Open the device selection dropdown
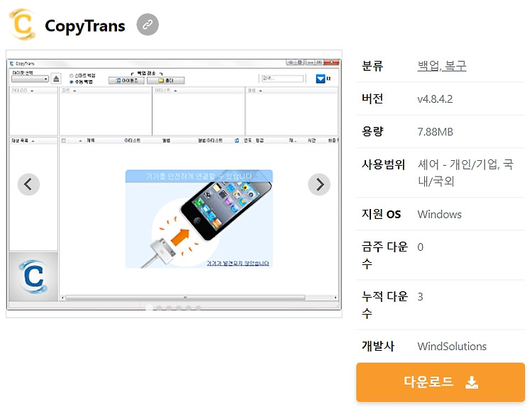The height and width of the screenshot is (411, 532). tap(31, 79)
